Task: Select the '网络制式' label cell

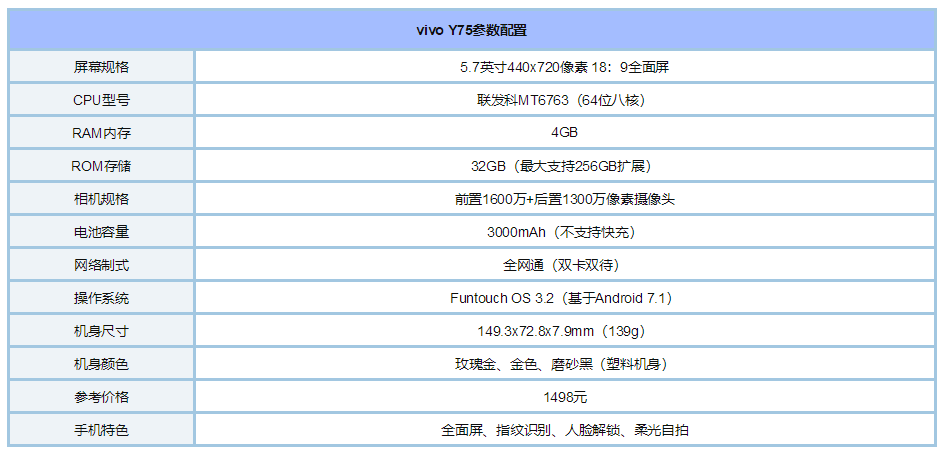Action: click(x=101, y=265)
